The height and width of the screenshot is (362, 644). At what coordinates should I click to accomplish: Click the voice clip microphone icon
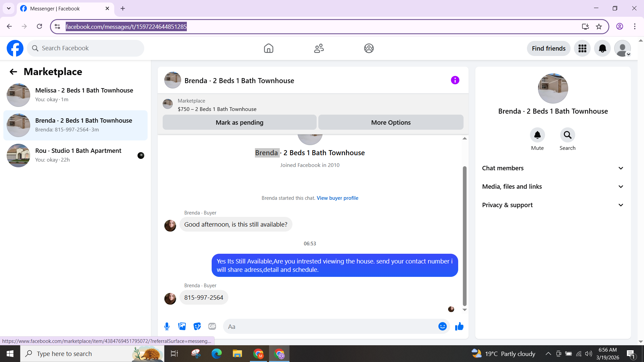point(167,326)
